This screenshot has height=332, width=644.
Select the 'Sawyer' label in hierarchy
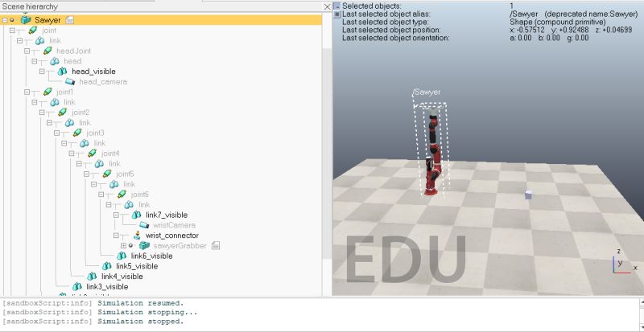click(47, 20)
